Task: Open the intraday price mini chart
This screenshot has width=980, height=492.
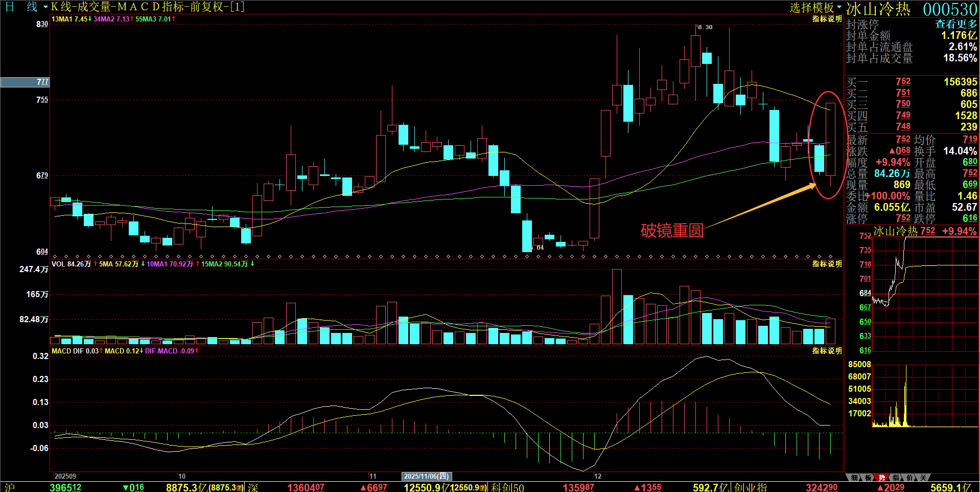Action: pyautogui.click(x=925, y=294)
